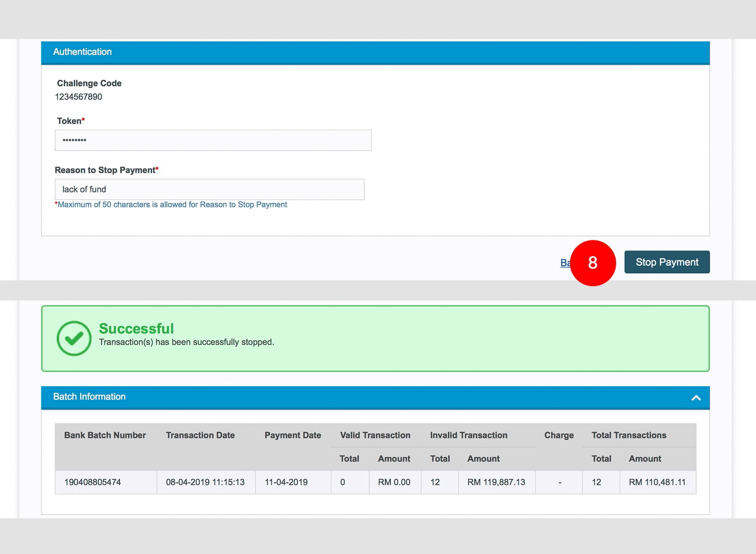The width and height of the screenshot is (756, 554).
Task: Go back using the Back link
Action: click(x=565, y=263)
